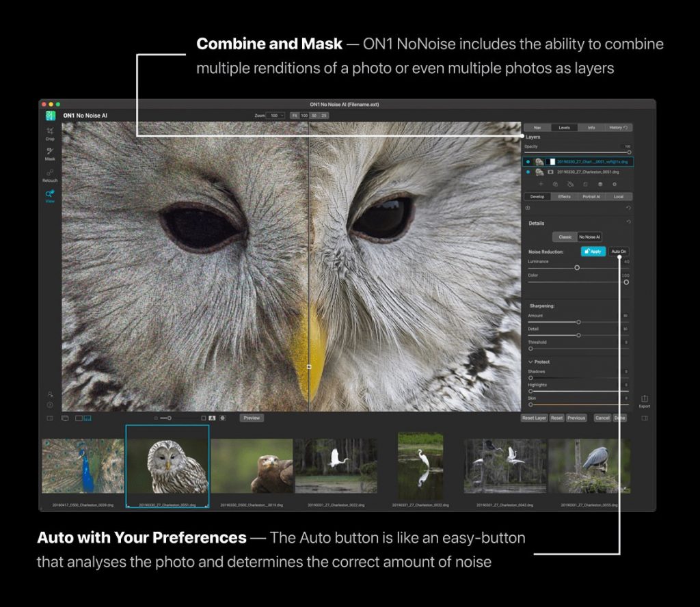Click the Previous button
Viewport: 700px width, 607px height.
576,418
